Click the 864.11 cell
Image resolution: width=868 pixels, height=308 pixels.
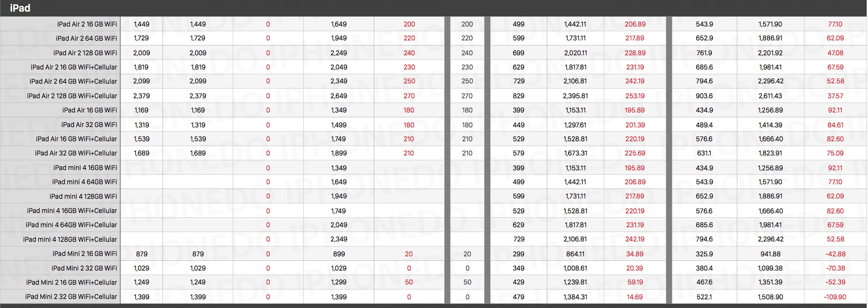pos(575,254)
